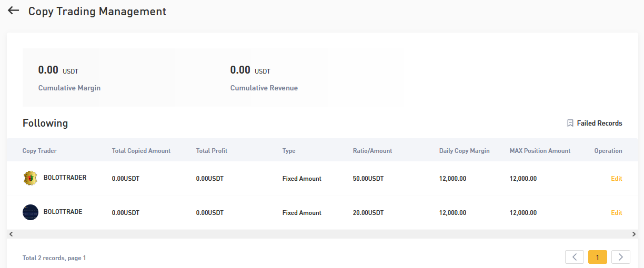
Task: Click the horizontal scrollbar track under the table
Action: 322,234
